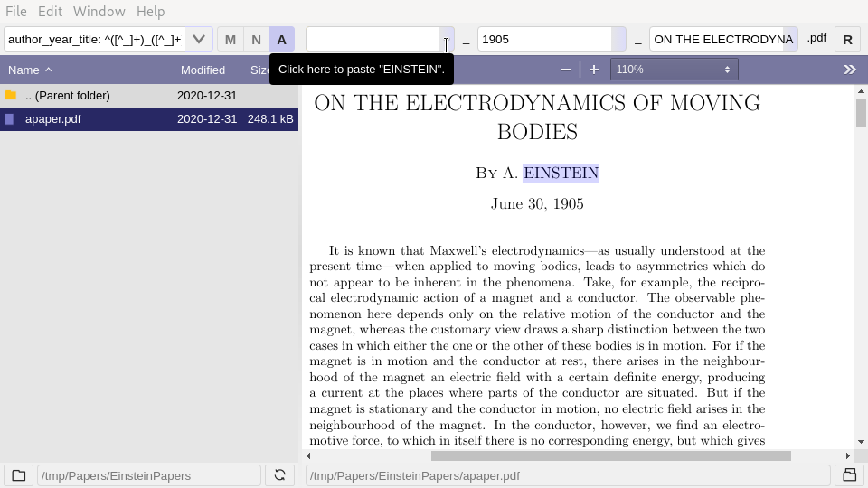The width and height of the screenshot is (868, 488).
Task: Toggle the M mode button
Action: click(x=231, y=39)
